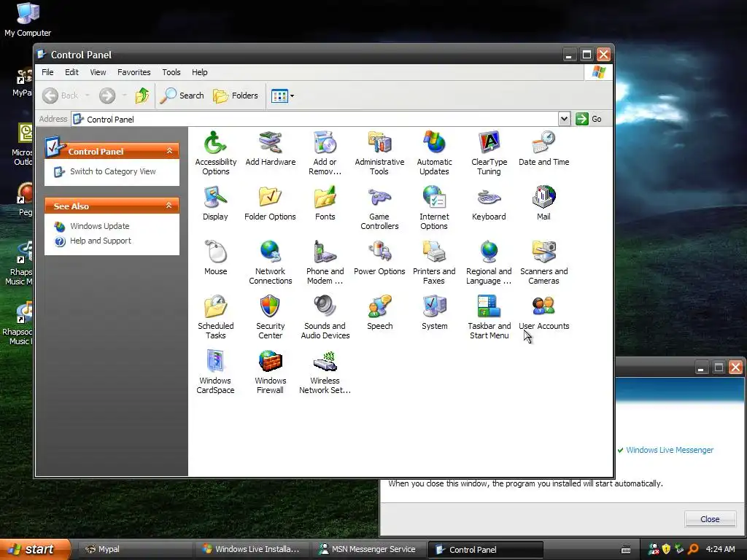Click the Go button
This screenshot has width=747, height=560.
pyautogui.click(x=589, y=119)
